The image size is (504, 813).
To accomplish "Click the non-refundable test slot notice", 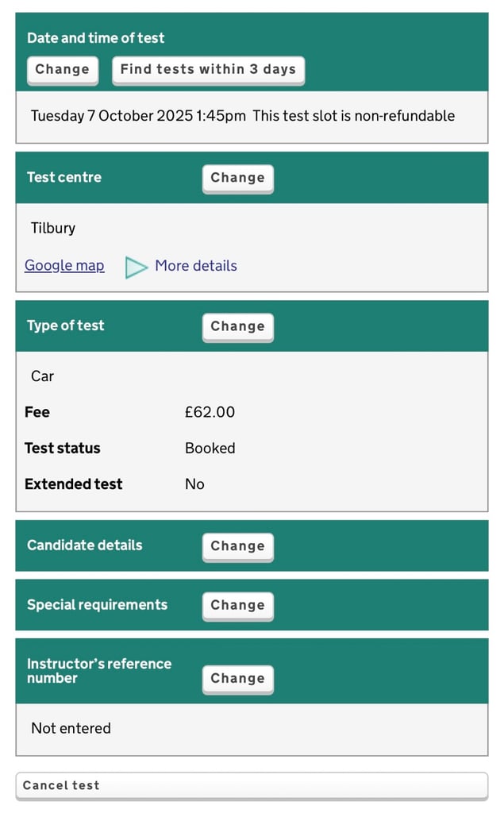I will click(353, 116).
